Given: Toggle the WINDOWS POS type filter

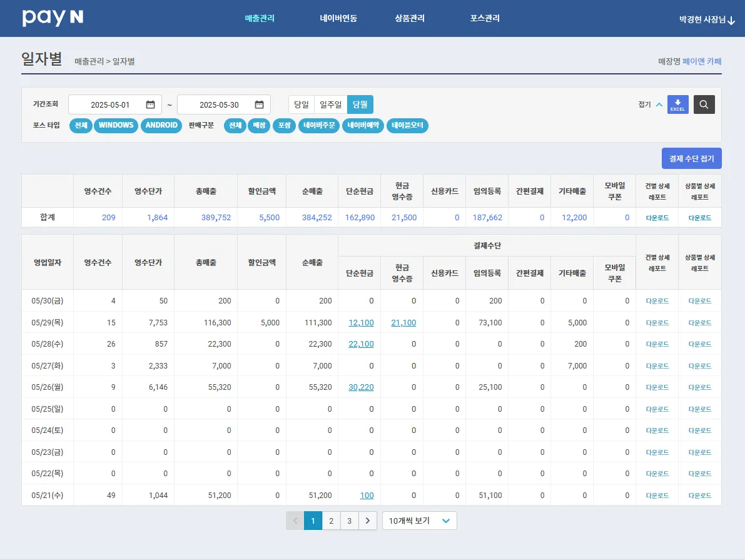Looking at the screenshot, I should (116, 125).
